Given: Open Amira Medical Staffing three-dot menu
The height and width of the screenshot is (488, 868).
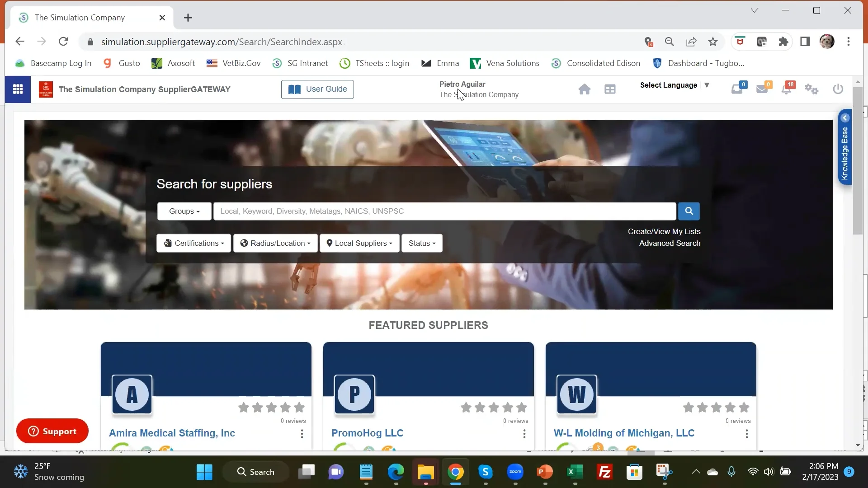Looking at the screenshot, I should pos(302,434).
